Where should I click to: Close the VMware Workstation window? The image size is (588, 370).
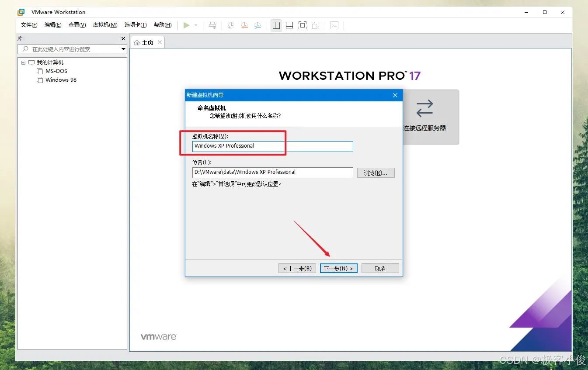563,12
